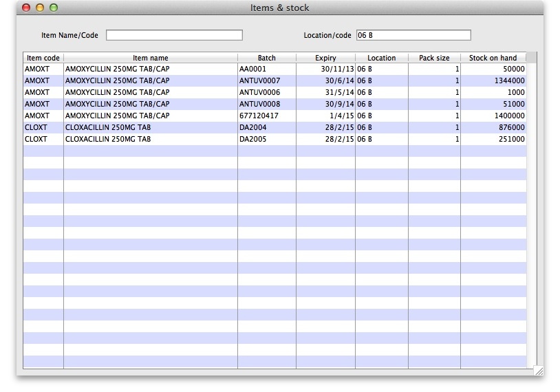Screen dimensions: 560x392
Task: Sort the table by Expiry header
Action: pos(325,58)
